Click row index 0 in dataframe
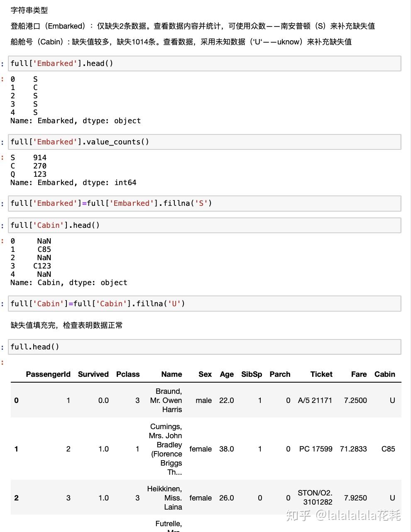 point(16,400)
